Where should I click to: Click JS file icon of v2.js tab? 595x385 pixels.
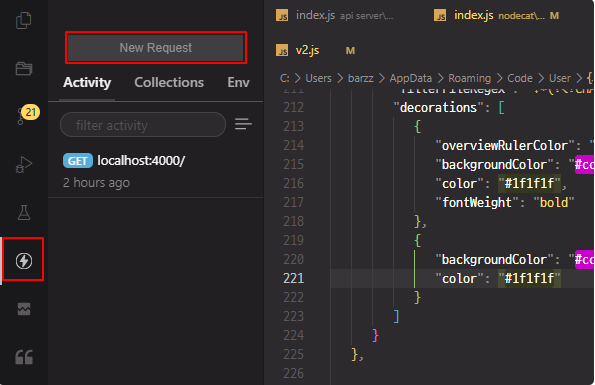(x=282, y=50)
